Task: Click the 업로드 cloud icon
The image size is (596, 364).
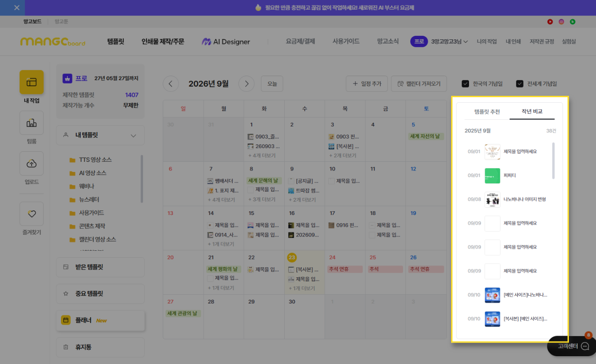Action: click(32, 163)
